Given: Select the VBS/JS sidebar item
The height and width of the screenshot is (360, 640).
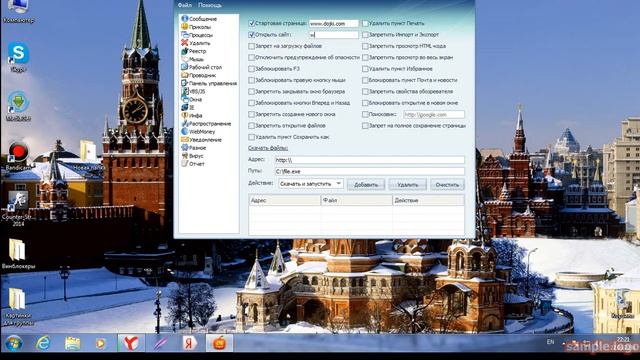Looking at the screenshot, I should [x=193, y=91].
